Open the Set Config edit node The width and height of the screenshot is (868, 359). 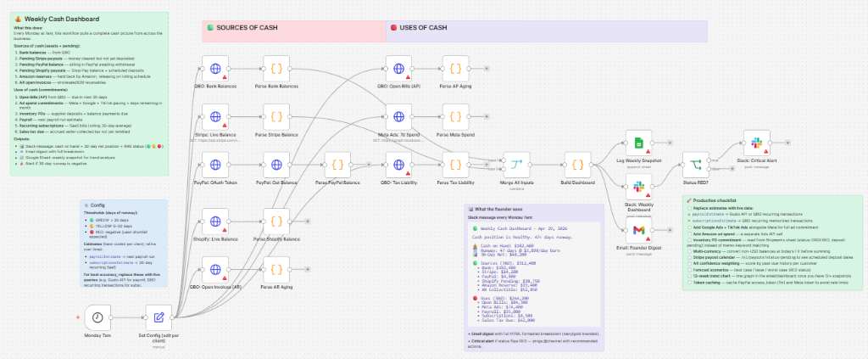coord(159,317)
